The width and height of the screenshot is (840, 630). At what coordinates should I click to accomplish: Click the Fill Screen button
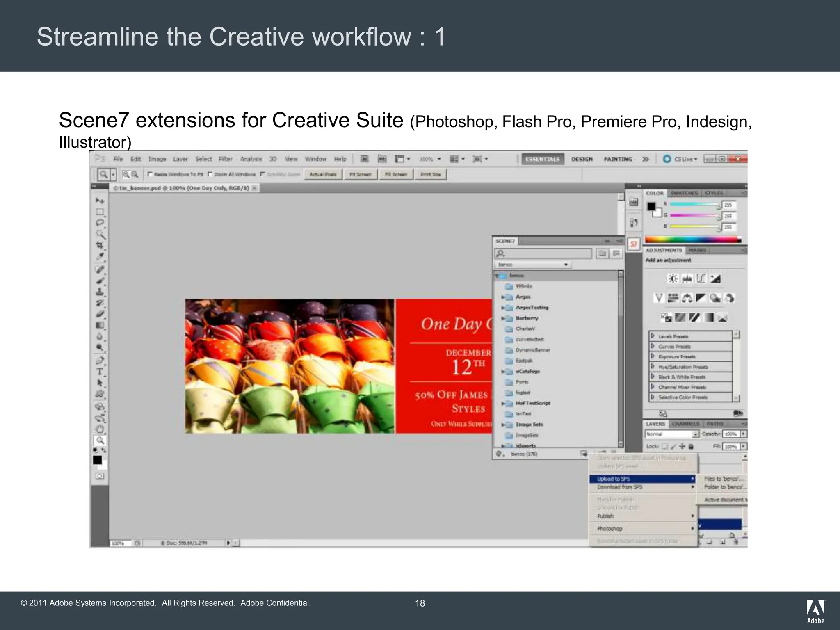coord(395,174)
